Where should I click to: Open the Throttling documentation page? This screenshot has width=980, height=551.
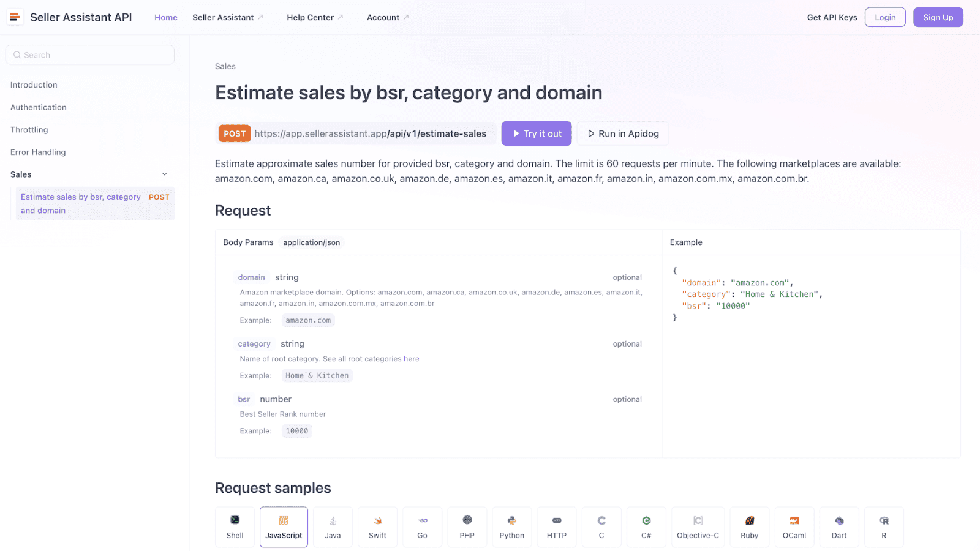pos(29,129)
